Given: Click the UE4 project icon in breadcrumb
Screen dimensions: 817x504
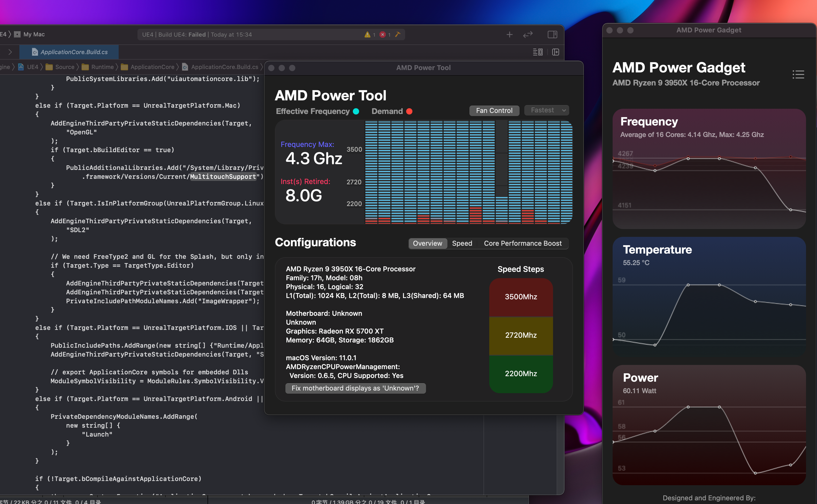Looking at the screenshot, I should coord(21,67).
